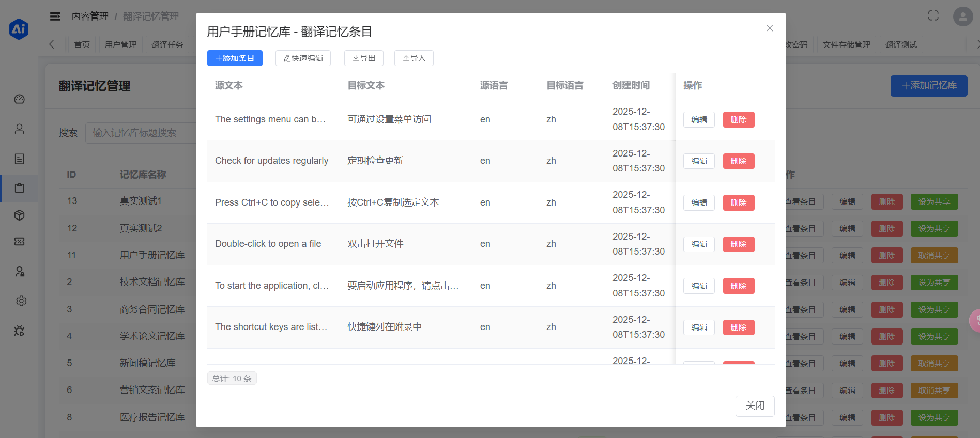Click the 输入记忆库标题搜索 search field
This screenshot has width=980, height=438.
pyautogui.click(x=141, y=133)
